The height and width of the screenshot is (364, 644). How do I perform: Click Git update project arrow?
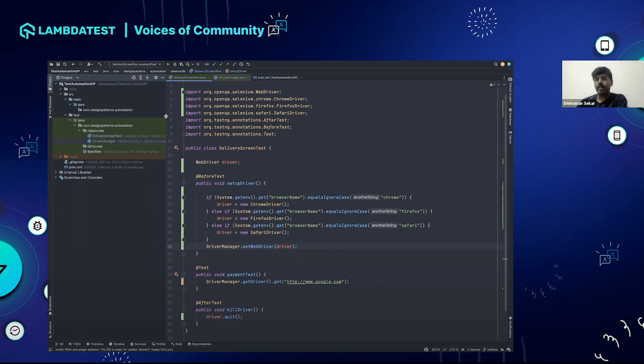pos(214,64)
